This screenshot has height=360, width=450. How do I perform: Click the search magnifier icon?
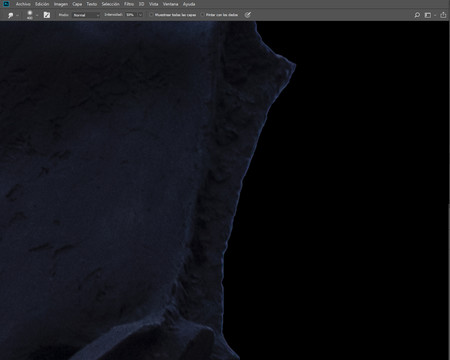(417, 15)
